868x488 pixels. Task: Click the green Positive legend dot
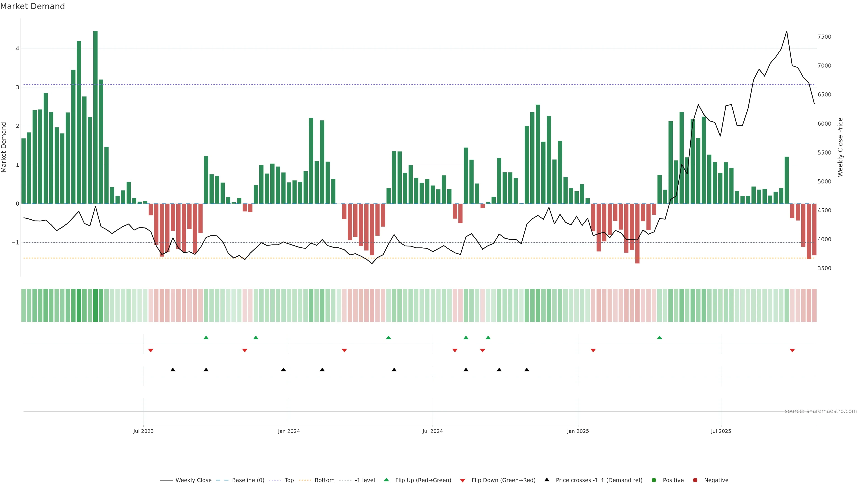pyautogui.click(x=654, y=480)
